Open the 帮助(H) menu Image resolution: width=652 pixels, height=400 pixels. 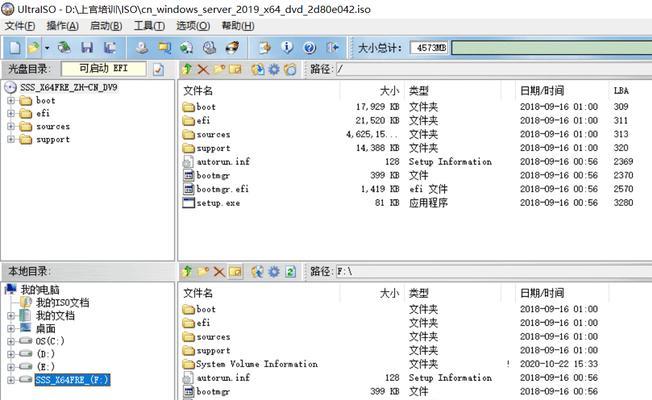click(x=237, y=26)
